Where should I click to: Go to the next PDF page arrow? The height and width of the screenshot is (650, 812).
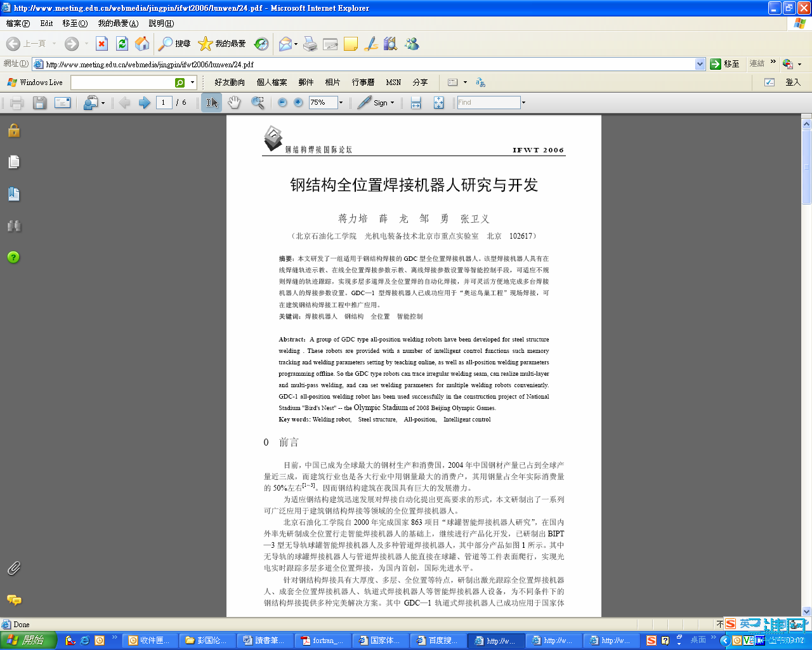(x=145, y=103)
